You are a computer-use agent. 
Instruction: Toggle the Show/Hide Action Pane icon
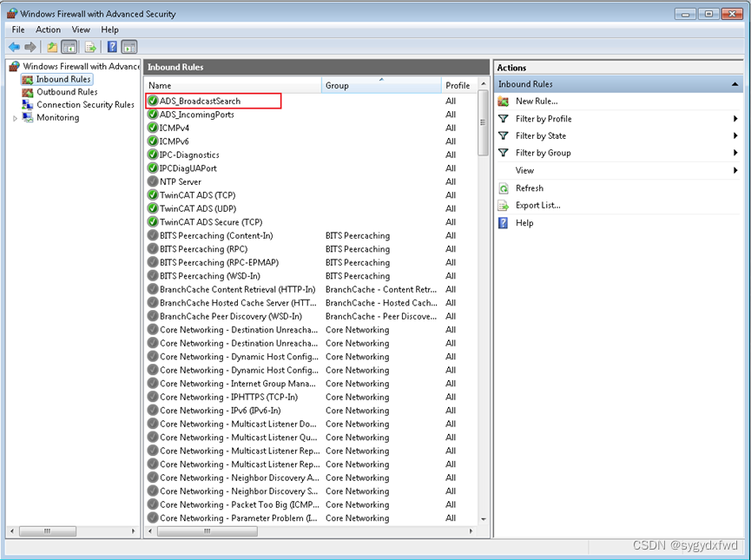(129, 47)
